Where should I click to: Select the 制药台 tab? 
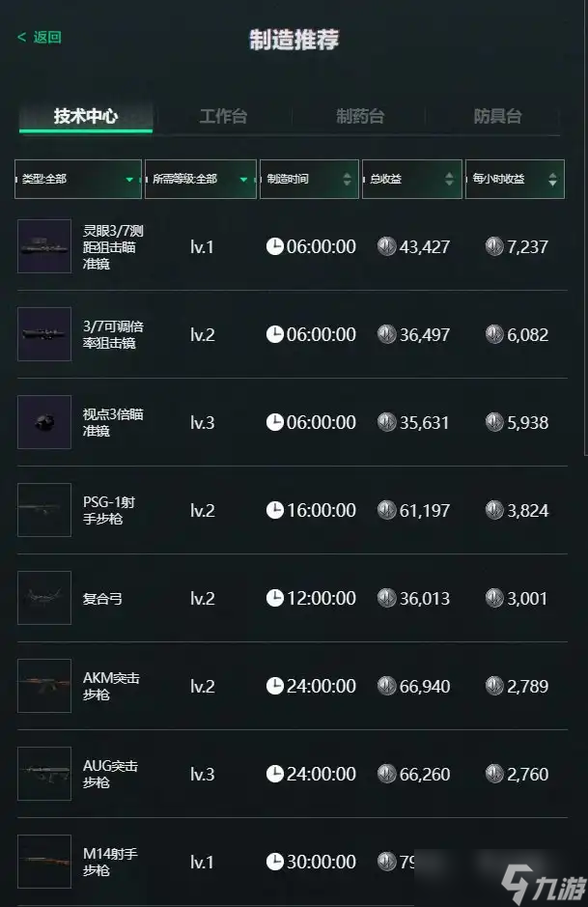360,117
